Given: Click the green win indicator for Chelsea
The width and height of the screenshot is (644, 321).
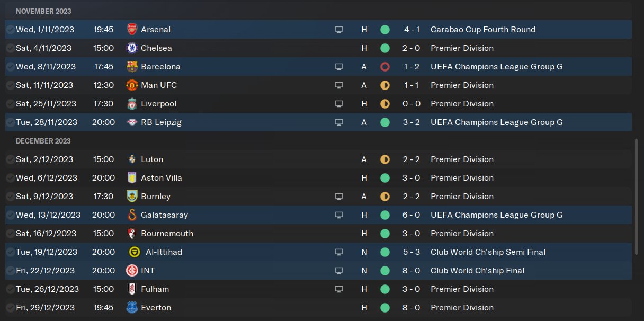Looking at the screenshot, I should click(385, 48).
